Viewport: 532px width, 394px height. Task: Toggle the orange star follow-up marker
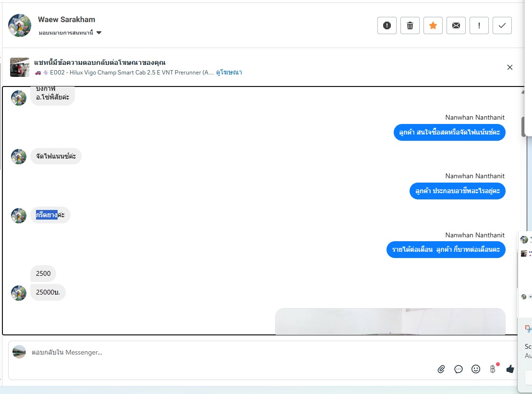point(433,25)
